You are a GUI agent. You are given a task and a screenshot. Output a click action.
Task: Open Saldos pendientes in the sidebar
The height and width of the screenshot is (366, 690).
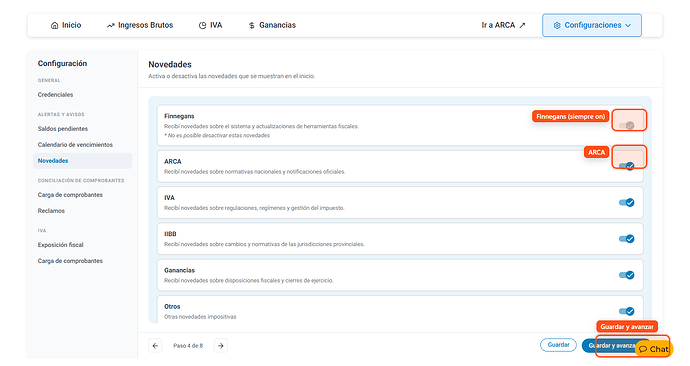pos(62,129)
